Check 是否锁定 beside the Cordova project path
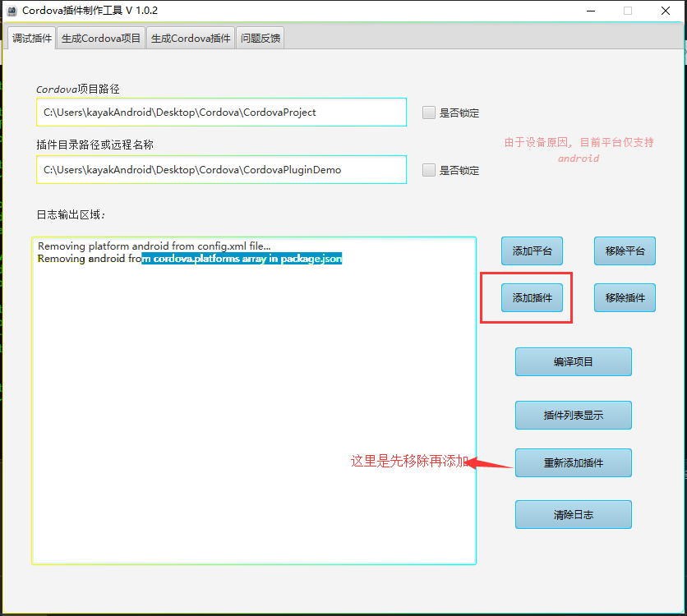The image size is (687, 616). click(x=428, y=113)
